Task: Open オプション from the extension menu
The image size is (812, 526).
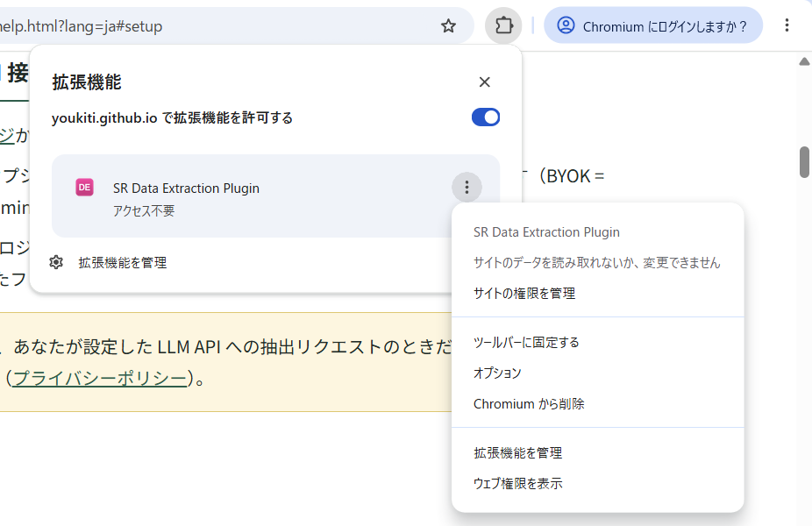Action: [x=598, y=373]
